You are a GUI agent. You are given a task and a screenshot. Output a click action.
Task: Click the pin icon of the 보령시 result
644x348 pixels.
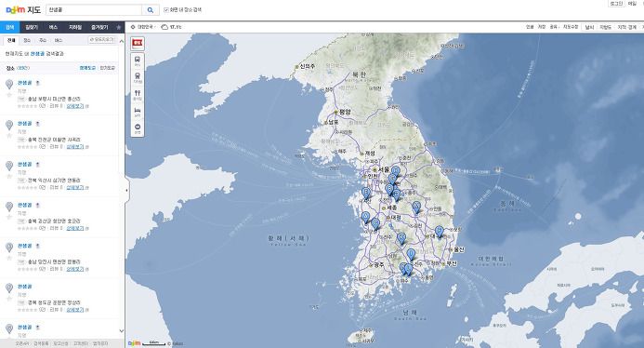click(x=9, y=85)
